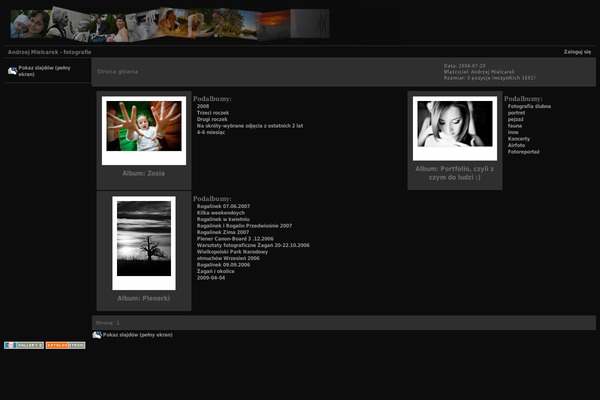Viewport: 600px width, 400px height.
Task: Start Pokaz slajdów in the left sidebar
Action: click(x=44, y=71)
